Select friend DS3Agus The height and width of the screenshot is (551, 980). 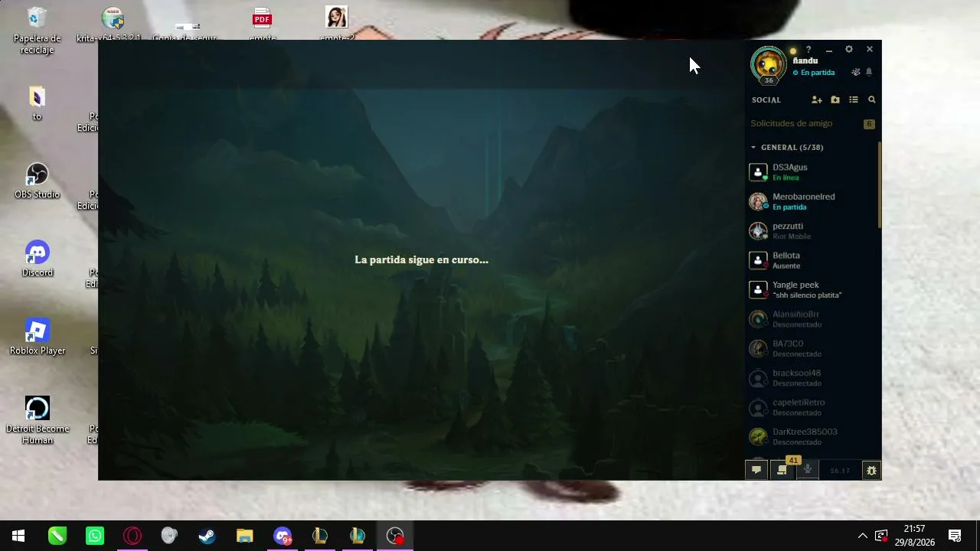812,172
